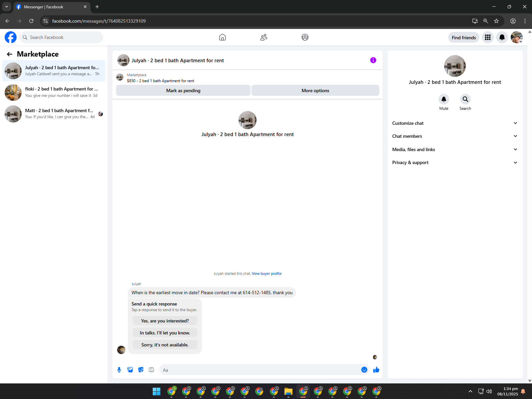
Task: Search within the conversation
Action: click(x=465, y=99)
